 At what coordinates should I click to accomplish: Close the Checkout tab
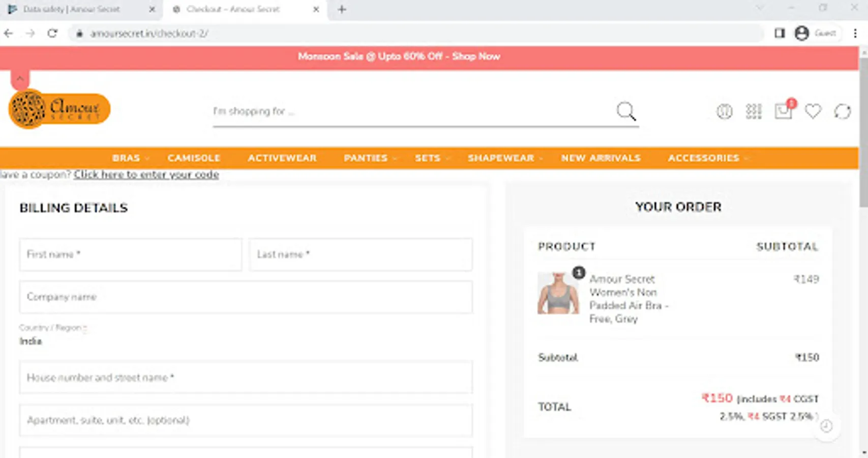coord(316,9)
